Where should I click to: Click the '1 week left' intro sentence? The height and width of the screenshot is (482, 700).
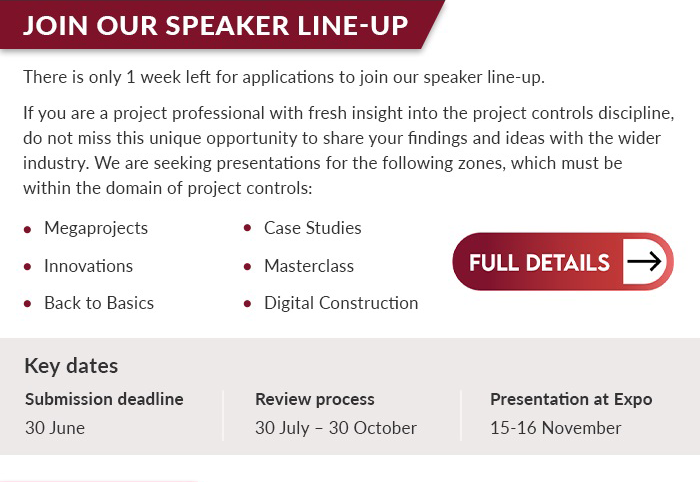click(x=284, y=77)
